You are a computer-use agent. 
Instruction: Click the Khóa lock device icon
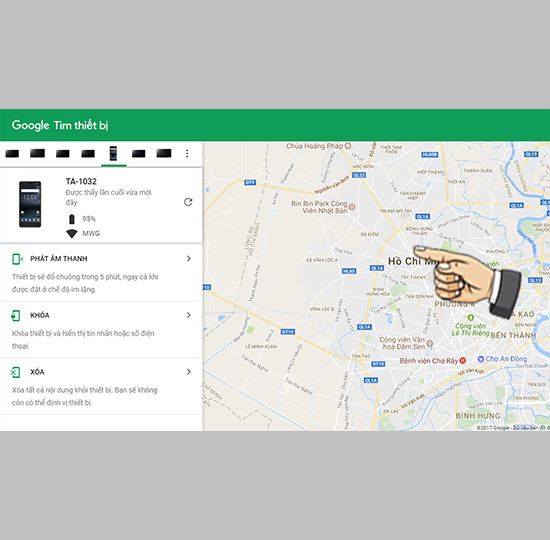tap(16, 315)
